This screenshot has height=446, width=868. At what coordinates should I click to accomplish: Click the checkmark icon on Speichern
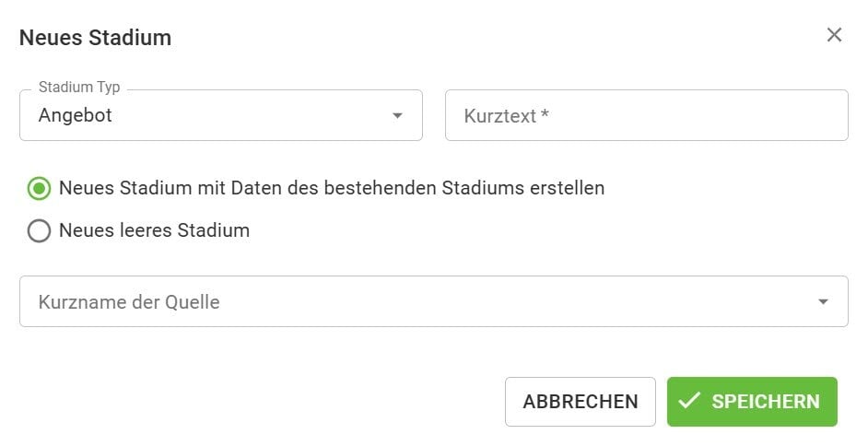[688, 401]
